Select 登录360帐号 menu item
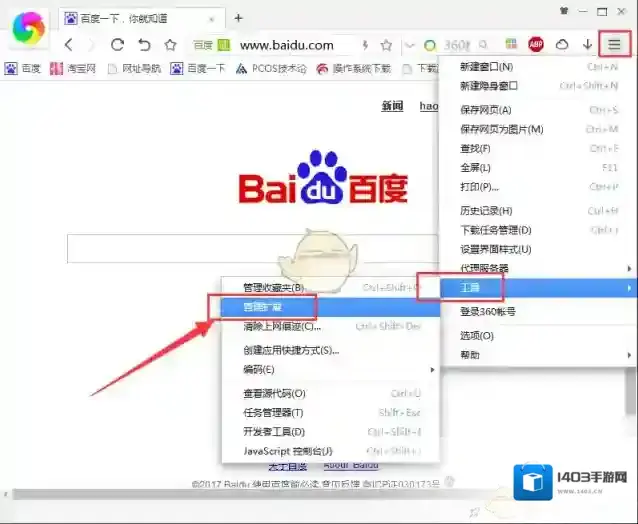 click(538, 312)
